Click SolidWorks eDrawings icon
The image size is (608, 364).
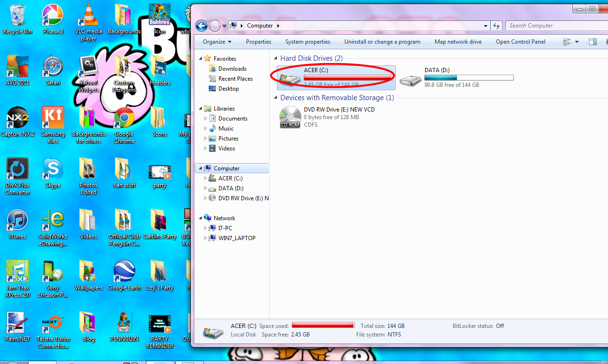(53, 228)
